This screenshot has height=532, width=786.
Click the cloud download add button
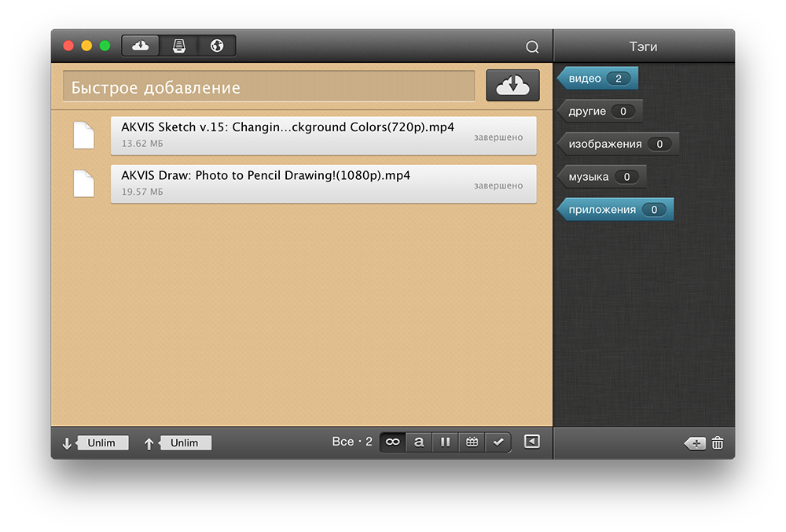(x=512, y=86)
